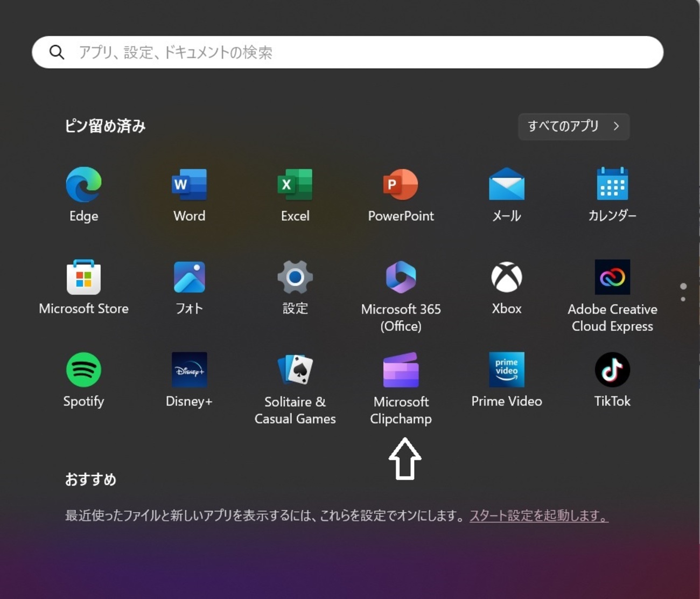The height and width of the screenshot is (599, 700).
Task: Select the current pinned page indicator dot
Action: tap(683, 286)
